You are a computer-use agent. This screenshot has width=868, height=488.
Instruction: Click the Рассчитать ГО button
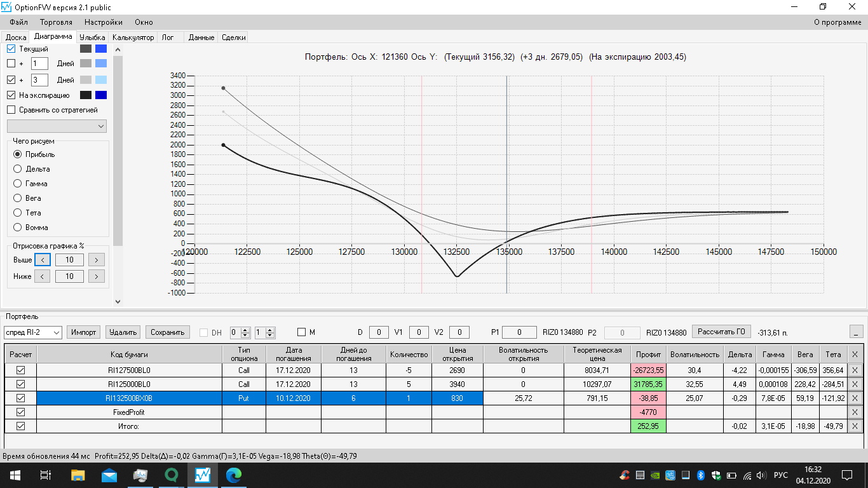721,332
